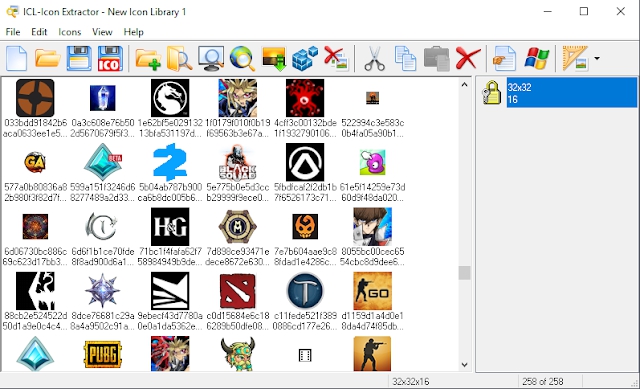Select Mortal Kombat dragon icon 1e62bf5e029132
Screen dimensions: 640x389
click(170, 98)
